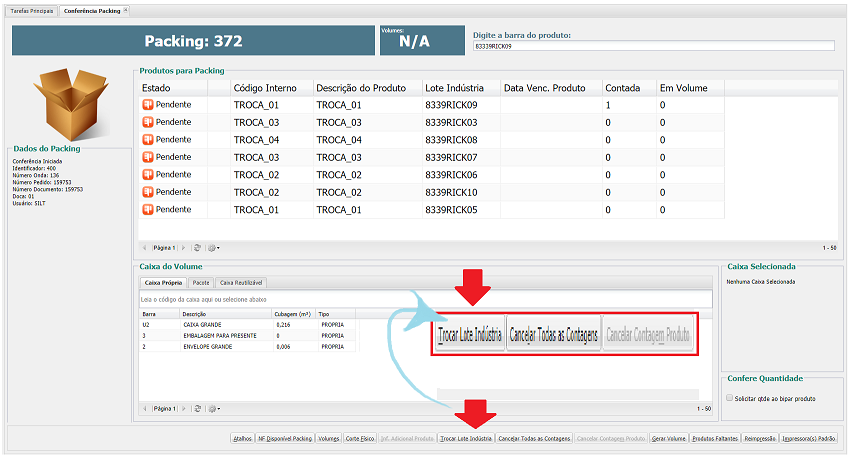Switch to the Pacote tab
This screenshot has height=458, width=851.
point(201,283)
